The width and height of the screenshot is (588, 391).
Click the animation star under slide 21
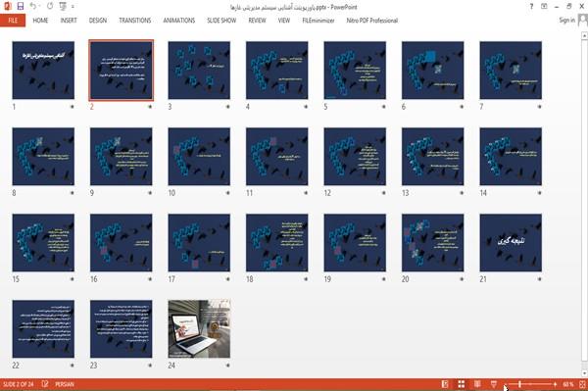click(x=539, y=279)
